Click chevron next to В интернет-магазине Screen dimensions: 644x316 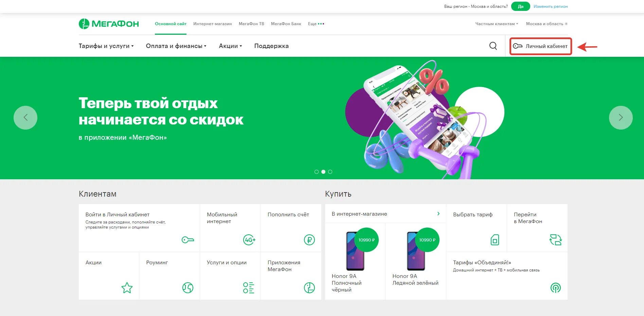[439, 214]
